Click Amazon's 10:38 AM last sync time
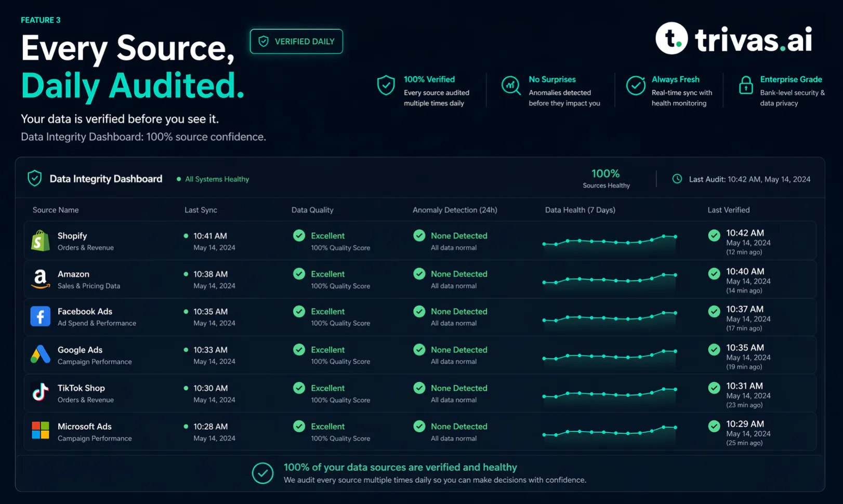 click(210, 274)
